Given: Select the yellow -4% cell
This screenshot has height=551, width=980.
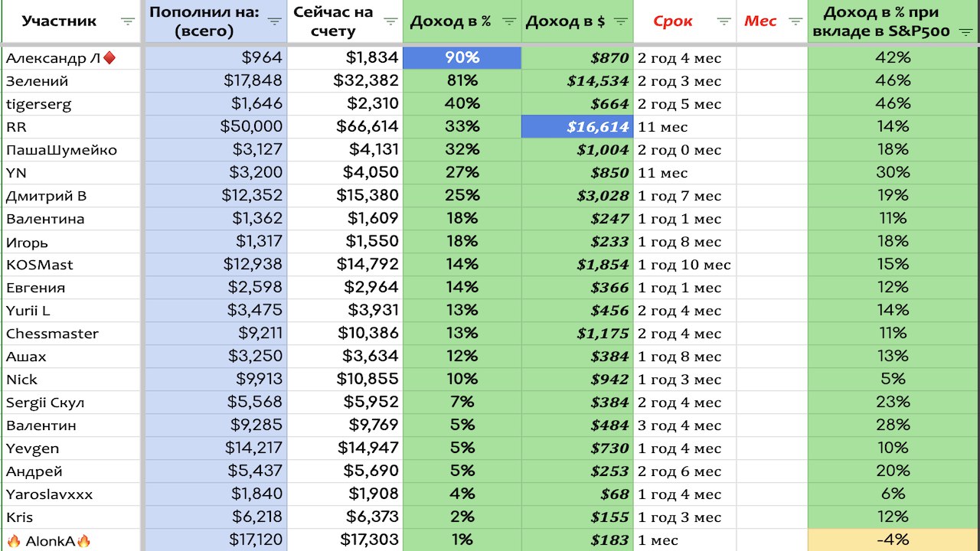Looking at the screenshot, I should click(x=893, y=540).
